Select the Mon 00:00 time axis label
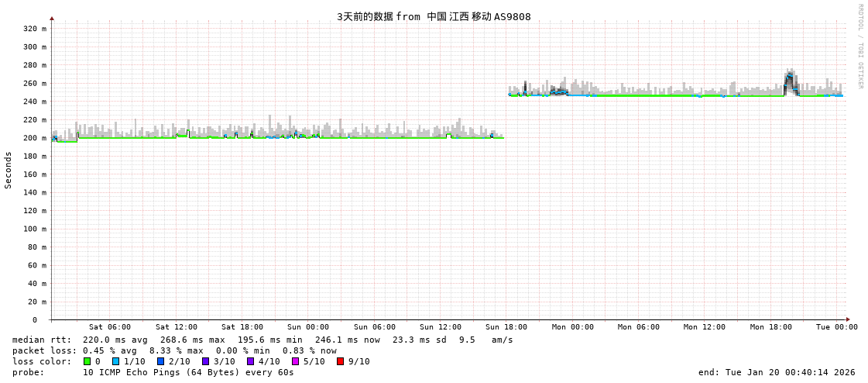This screenshot has height=383, width=868. coord(572,327)
